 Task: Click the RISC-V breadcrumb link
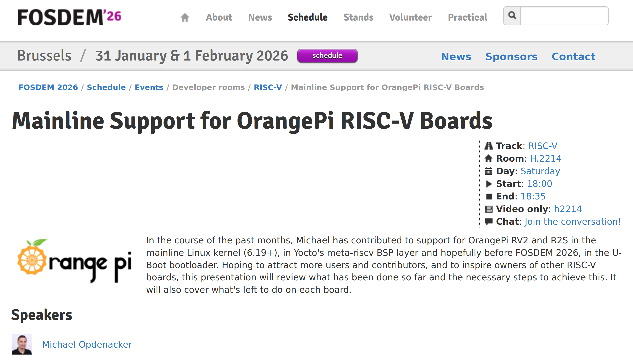click(268, 87)
